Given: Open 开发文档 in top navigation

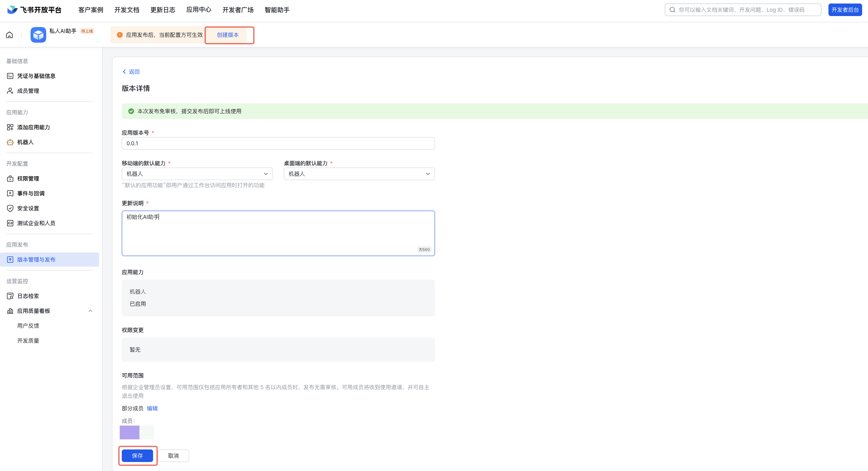Looking at the screenshot, I should [x=126, y=10].
